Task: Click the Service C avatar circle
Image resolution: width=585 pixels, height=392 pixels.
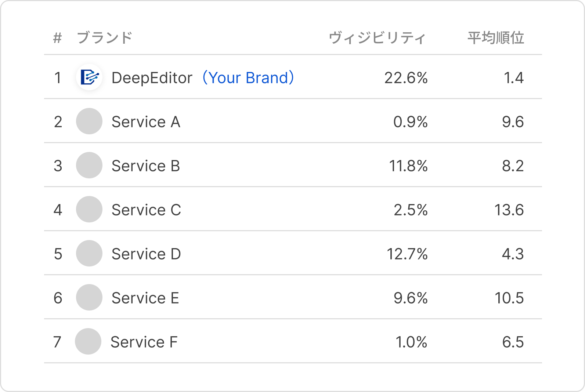Action: [89, 210]
